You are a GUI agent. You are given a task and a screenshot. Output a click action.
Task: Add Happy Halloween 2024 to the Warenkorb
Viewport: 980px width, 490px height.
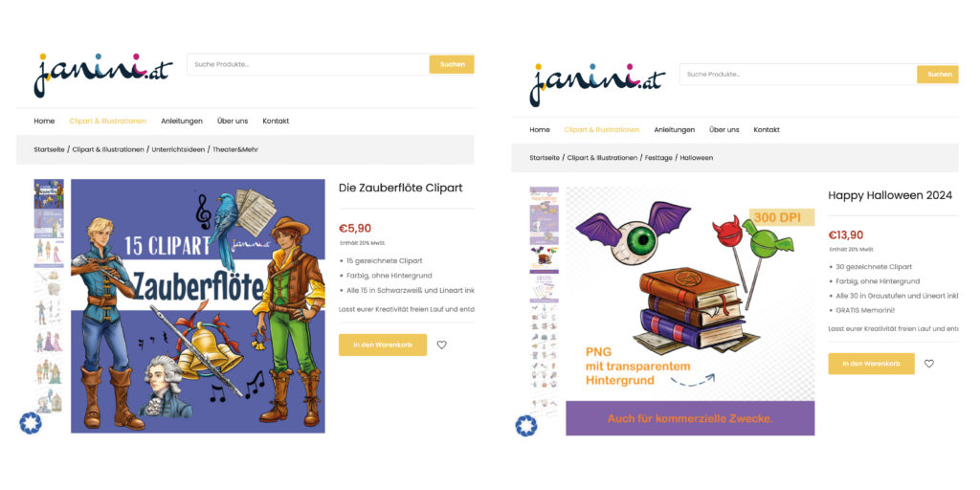(871, 363)
